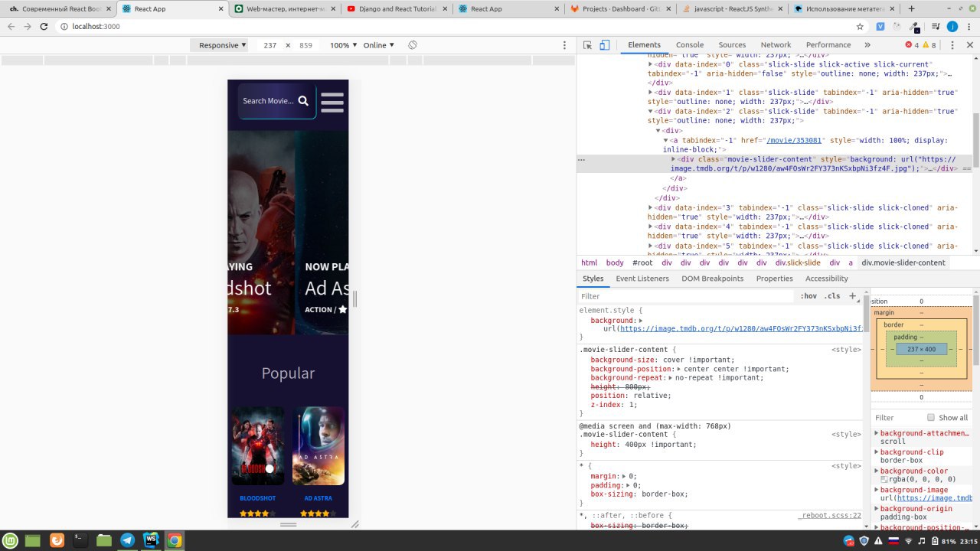Open WebStorm from the taskbar
Viewport: 980px width, 551px height.
tap(151, 540)
